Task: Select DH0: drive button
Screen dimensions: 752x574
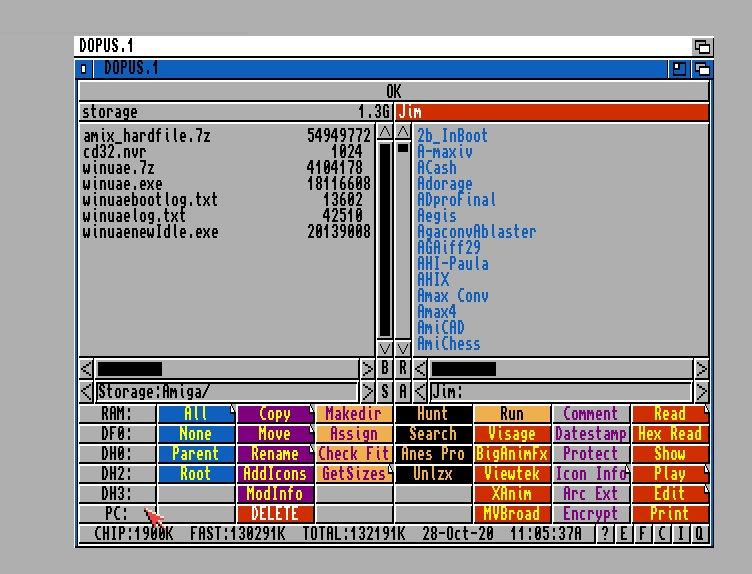Action: (x=117, y=454)
